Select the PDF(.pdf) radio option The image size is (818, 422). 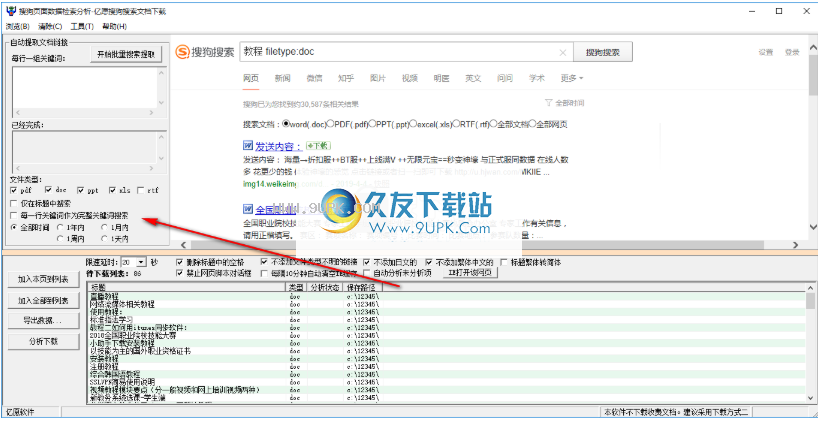[x=330, y=125]
